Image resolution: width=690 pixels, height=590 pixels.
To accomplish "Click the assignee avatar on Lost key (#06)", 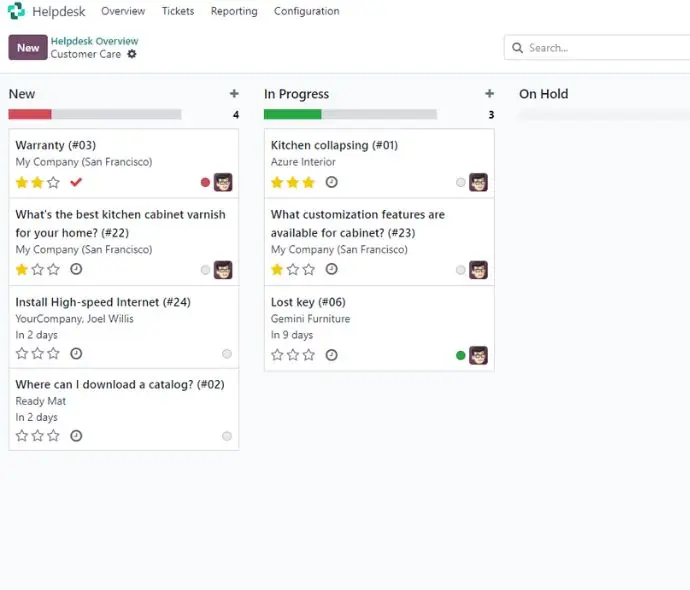I will (x=478, y=355).
